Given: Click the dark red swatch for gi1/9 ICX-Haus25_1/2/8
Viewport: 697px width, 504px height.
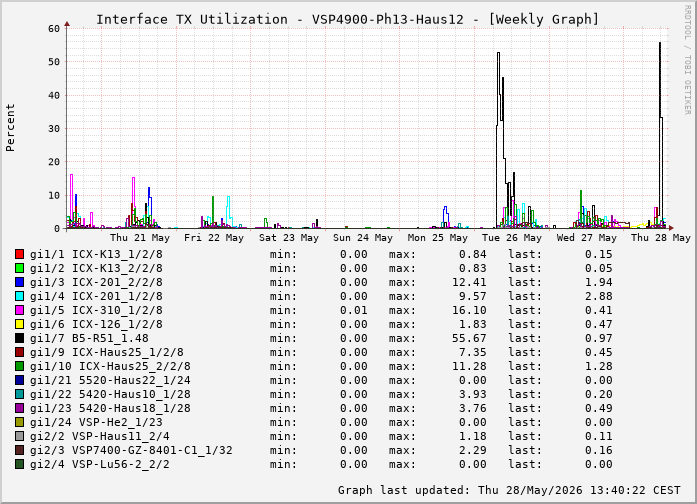Looking at the screenshot, I should click(19, 352).
